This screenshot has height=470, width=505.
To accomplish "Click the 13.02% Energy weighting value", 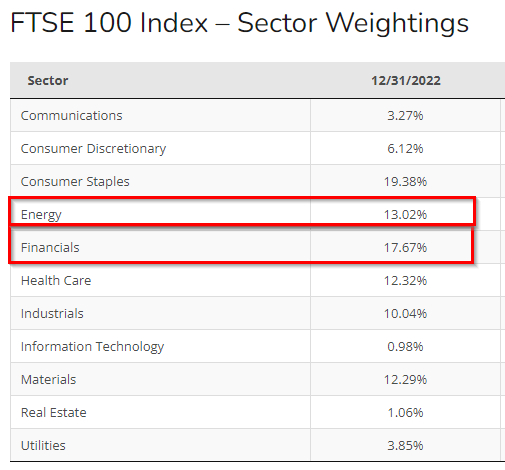I will coord(405,214).
